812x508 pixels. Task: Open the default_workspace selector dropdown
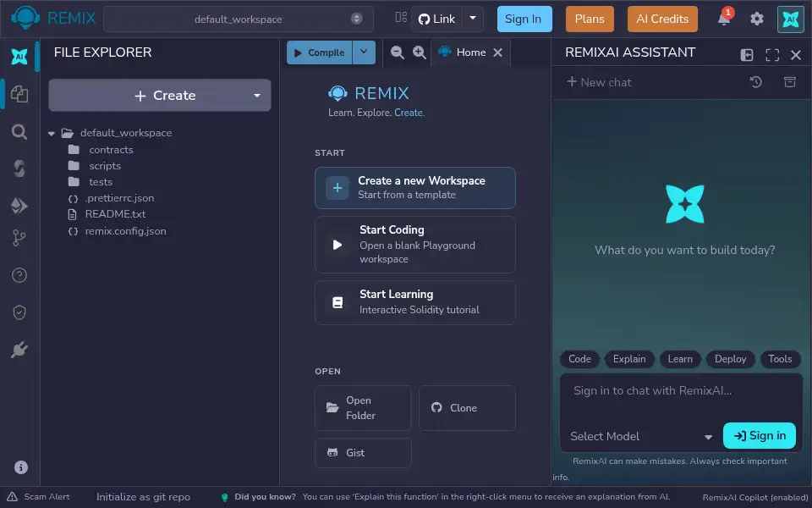pyautogui.click(x=239, y=19)
